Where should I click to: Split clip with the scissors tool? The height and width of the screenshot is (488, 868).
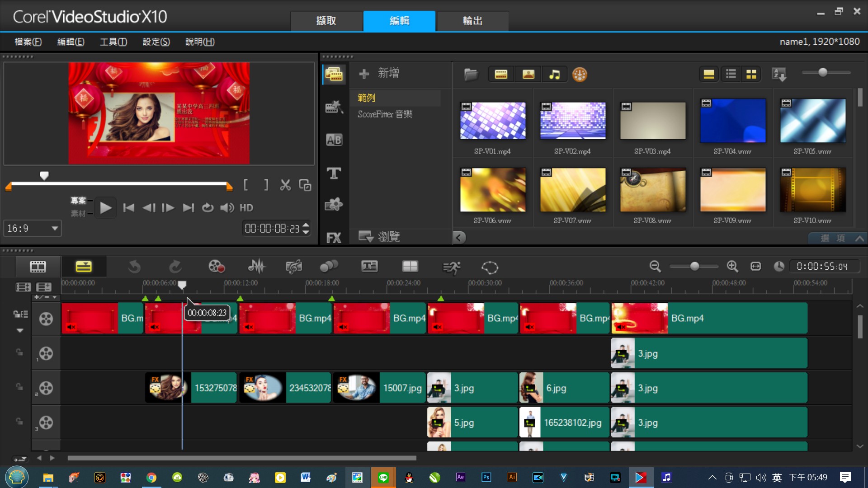[285, 185]
